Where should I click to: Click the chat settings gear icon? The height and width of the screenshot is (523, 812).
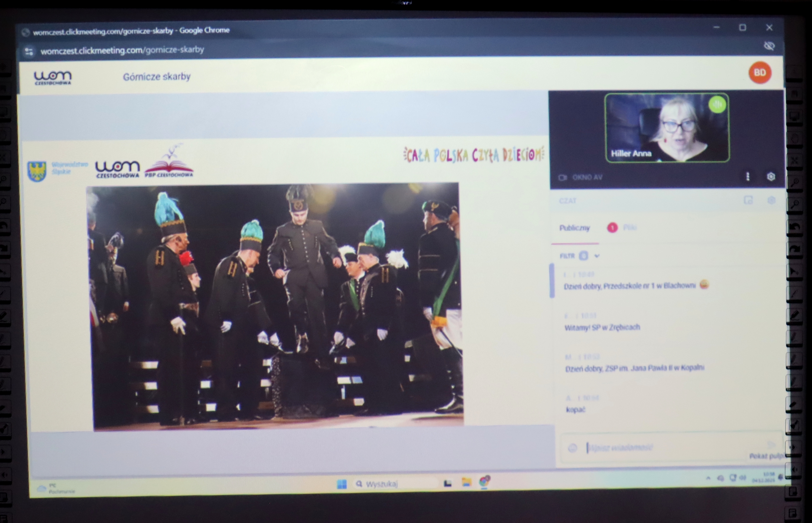point(771,200)
